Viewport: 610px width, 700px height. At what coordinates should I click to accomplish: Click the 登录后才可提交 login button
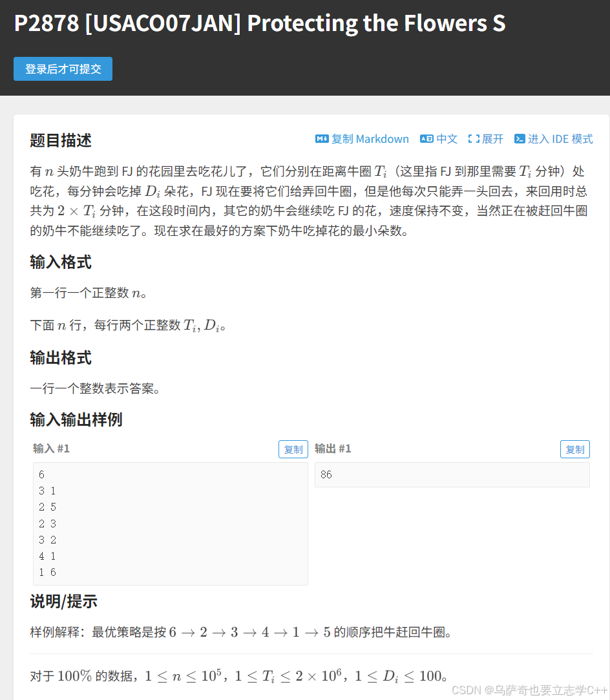click(63, 69)
